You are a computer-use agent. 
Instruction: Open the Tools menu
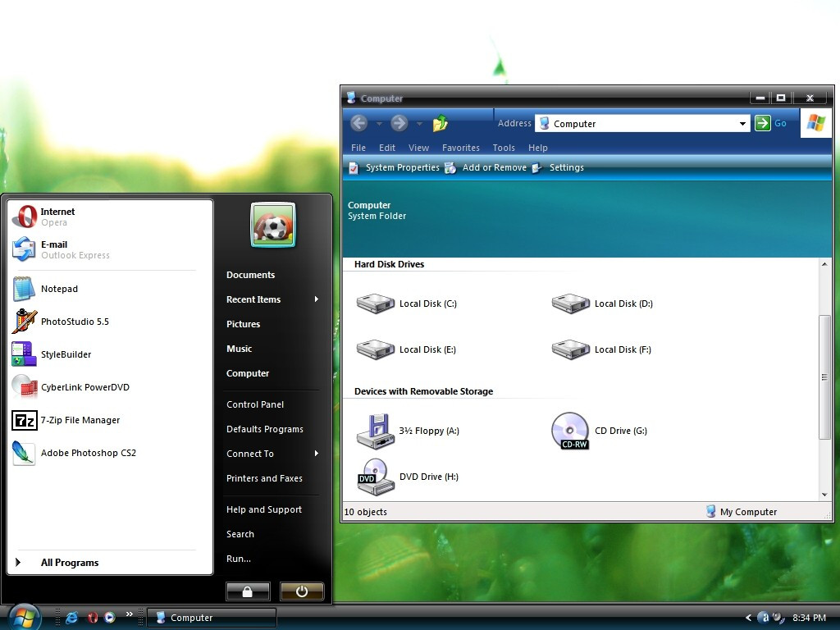(x=504, y=148)
